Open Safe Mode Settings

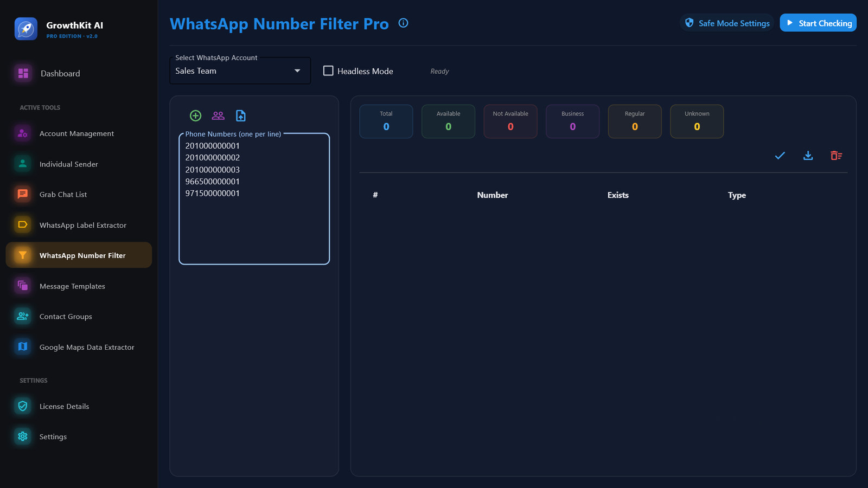click(x=727, y=23)
